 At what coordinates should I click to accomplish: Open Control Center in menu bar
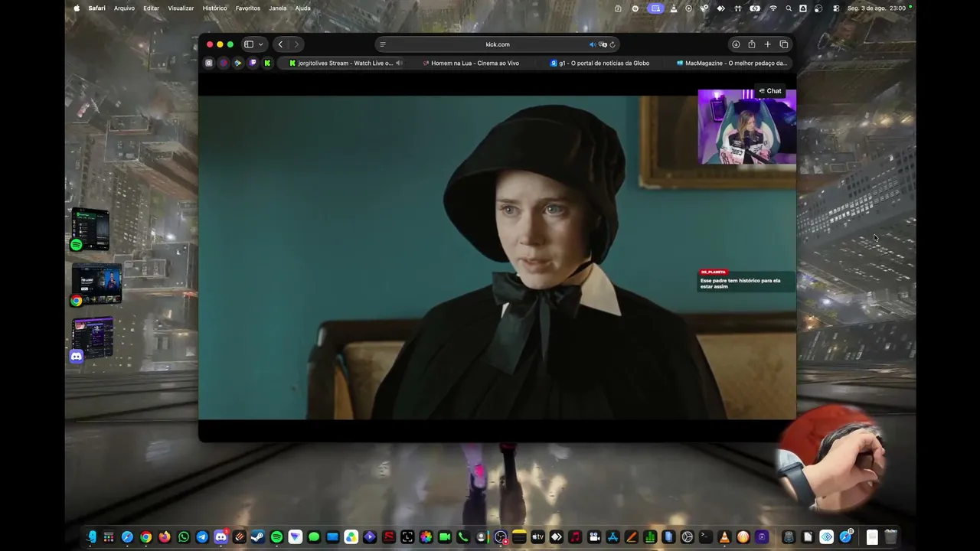[835, 8]
